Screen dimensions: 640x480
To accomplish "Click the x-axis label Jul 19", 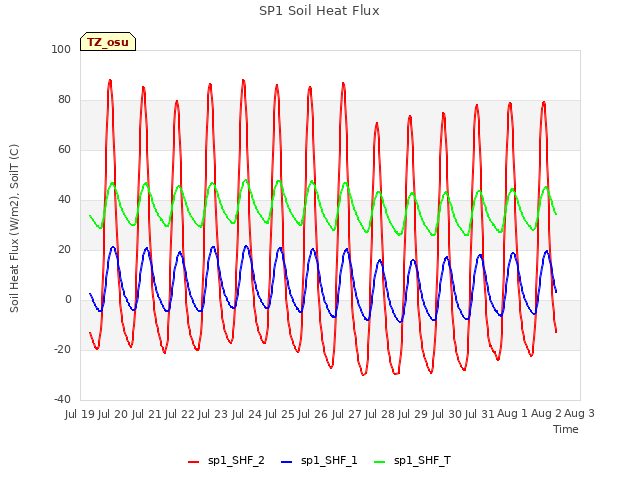I will tap(80, 414).
